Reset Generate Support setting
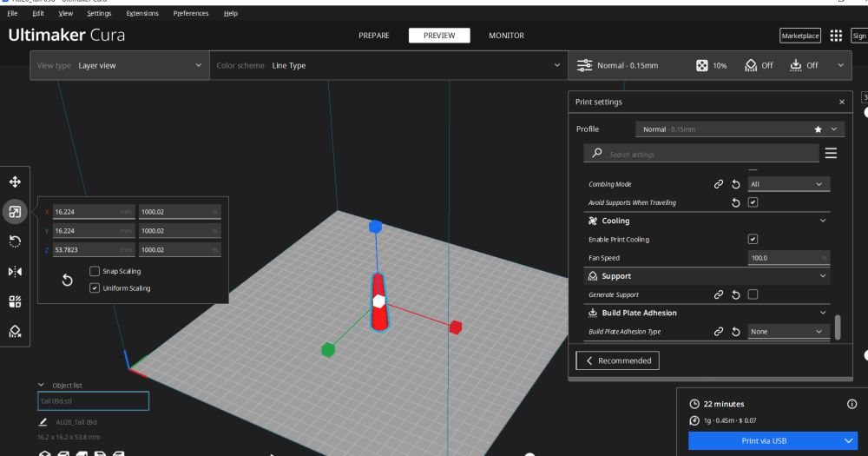868x456 pixels. click(x=736, y=294)
